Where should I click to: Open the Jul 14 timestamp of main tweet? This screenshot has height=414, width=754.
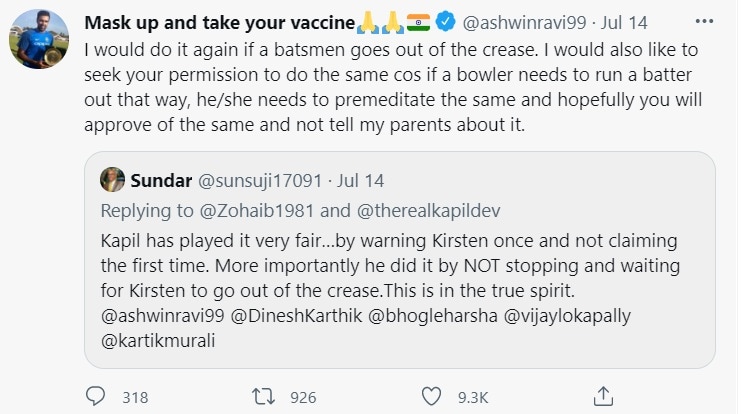coord(624,23)
